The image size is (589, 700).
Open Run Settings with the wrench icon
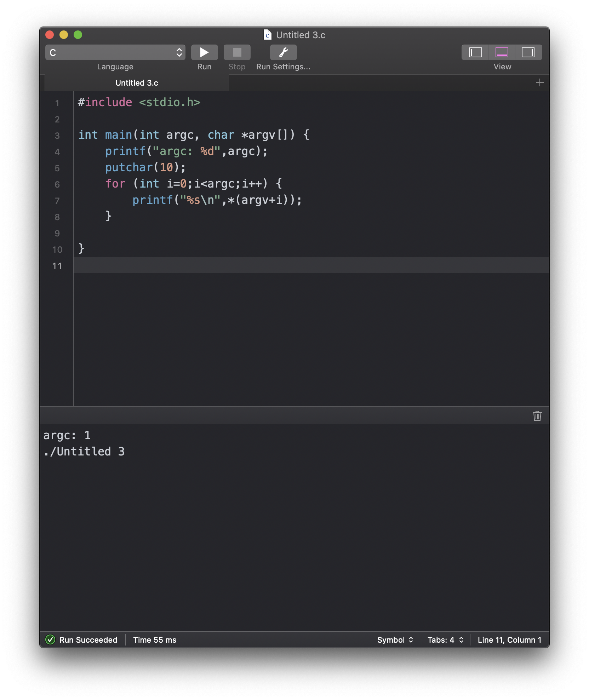(x=283, y=52)
